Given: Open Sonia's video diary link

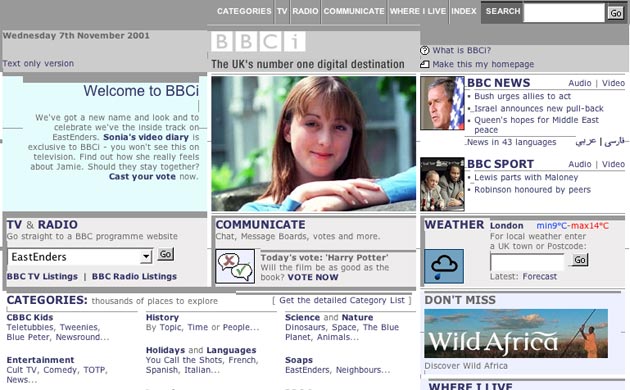Looking at the screenshot, I should coord(146,137).
